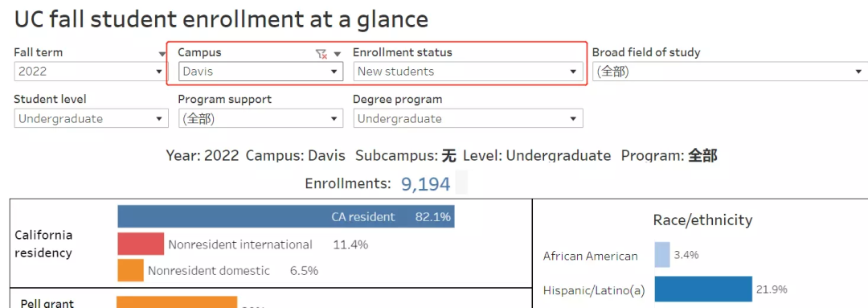Click the 9,194 enrollments number
Viewport: 868px width, 308px height.
point(426,184)
